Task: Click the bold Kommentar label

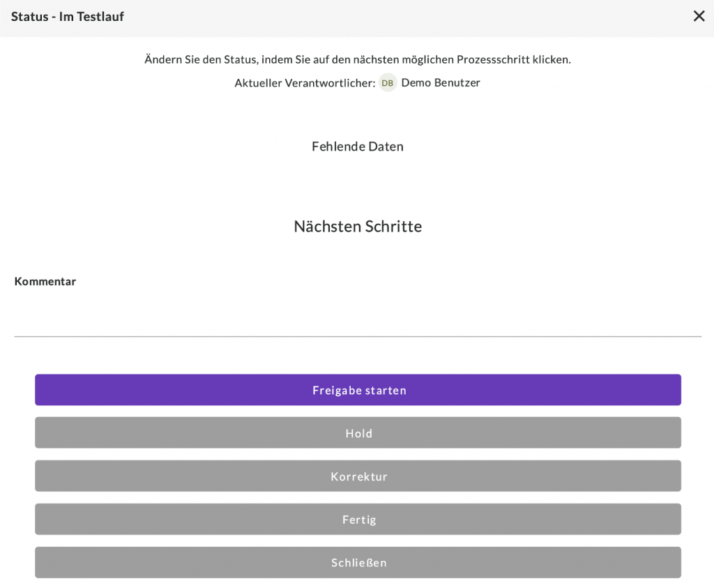Action: tap(45, 282)
